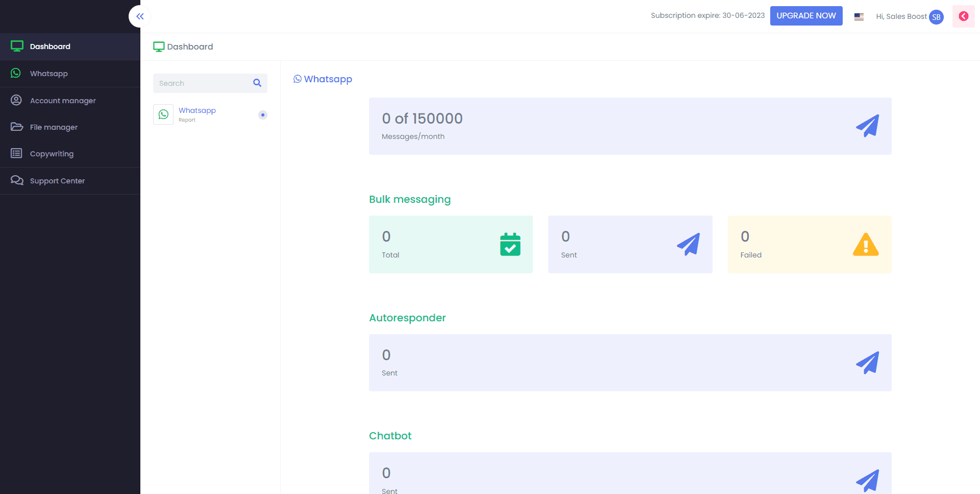The width and height of the screenshot is (980, 494).
Task: Open Account manager via its sidebar icon
Action: point(16,100)
